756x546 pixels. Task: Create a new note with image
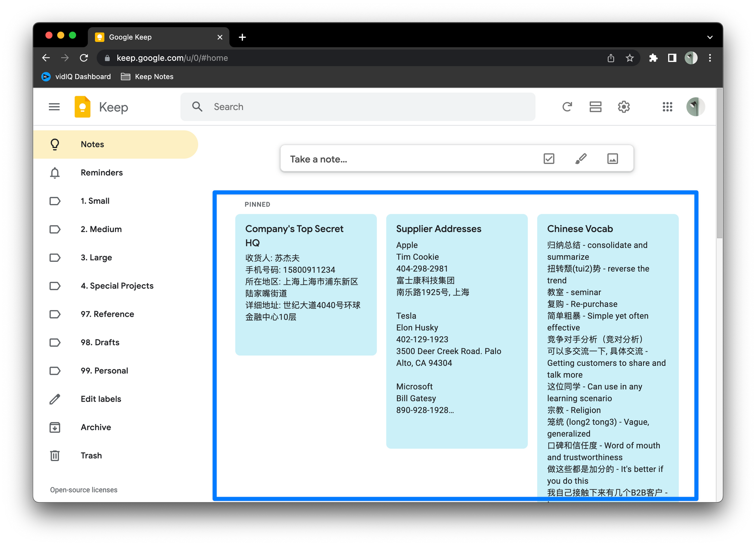[612, 159]
